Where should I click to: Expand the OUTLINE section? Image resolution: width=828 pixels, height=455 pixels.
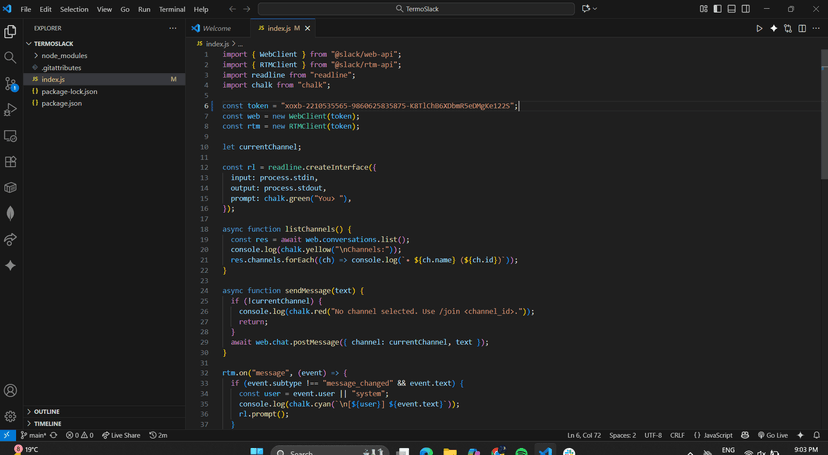(47, 412)
